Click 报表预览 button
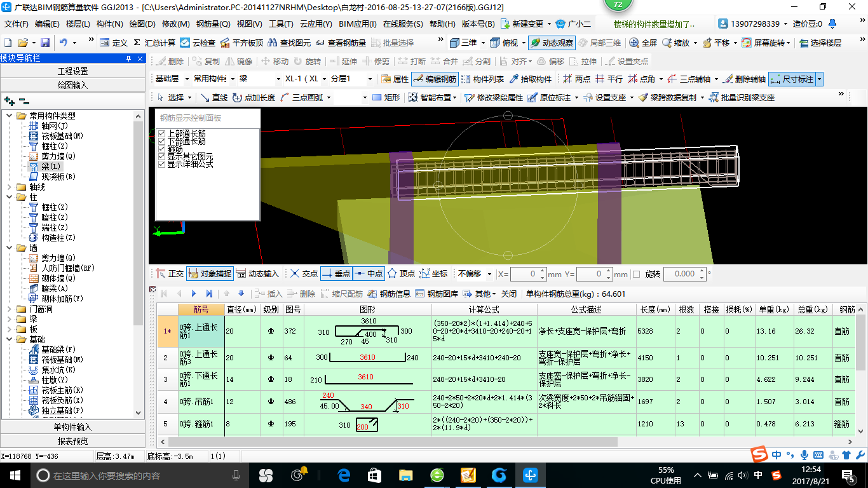This screenshot has height=488, width=868. click(72, 441)
